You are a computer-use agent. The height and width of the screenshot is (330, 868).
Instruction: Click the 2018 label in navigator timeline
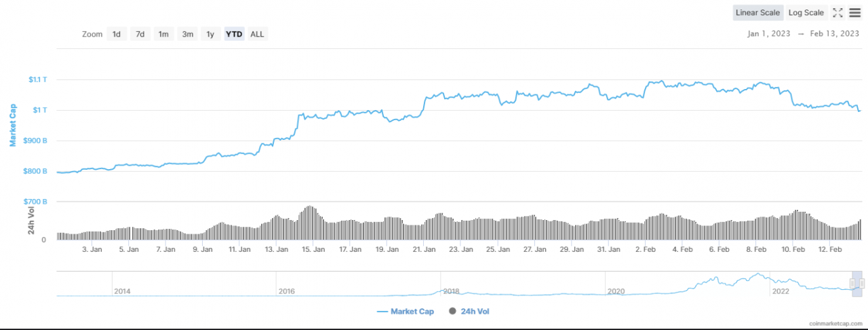[451, 291]
